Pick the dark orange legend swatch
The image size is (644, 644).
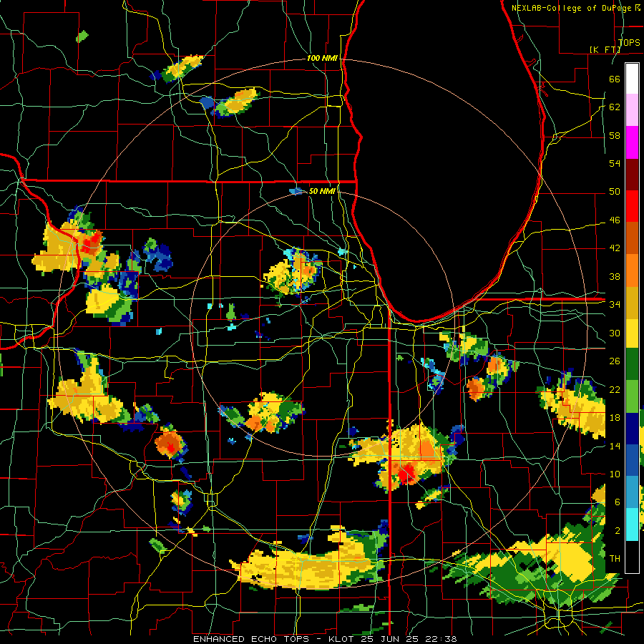point(632,238)
